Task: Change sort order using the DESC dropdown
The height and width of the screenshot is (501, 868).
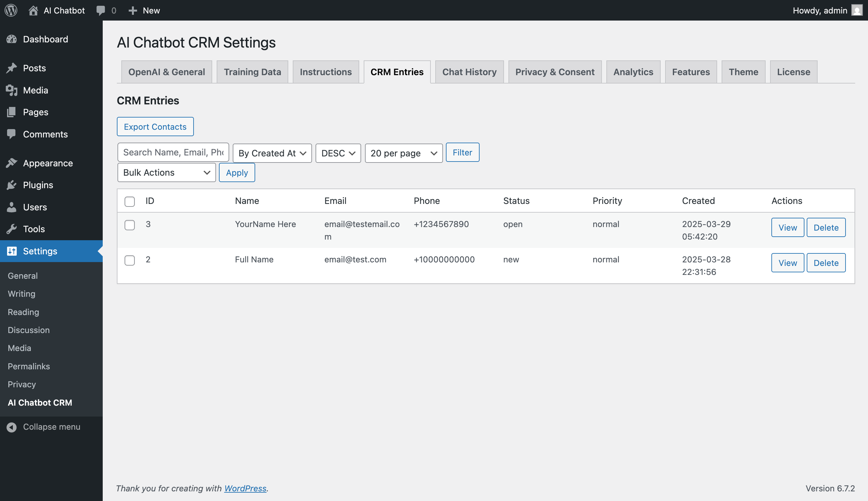Action: 338,153
